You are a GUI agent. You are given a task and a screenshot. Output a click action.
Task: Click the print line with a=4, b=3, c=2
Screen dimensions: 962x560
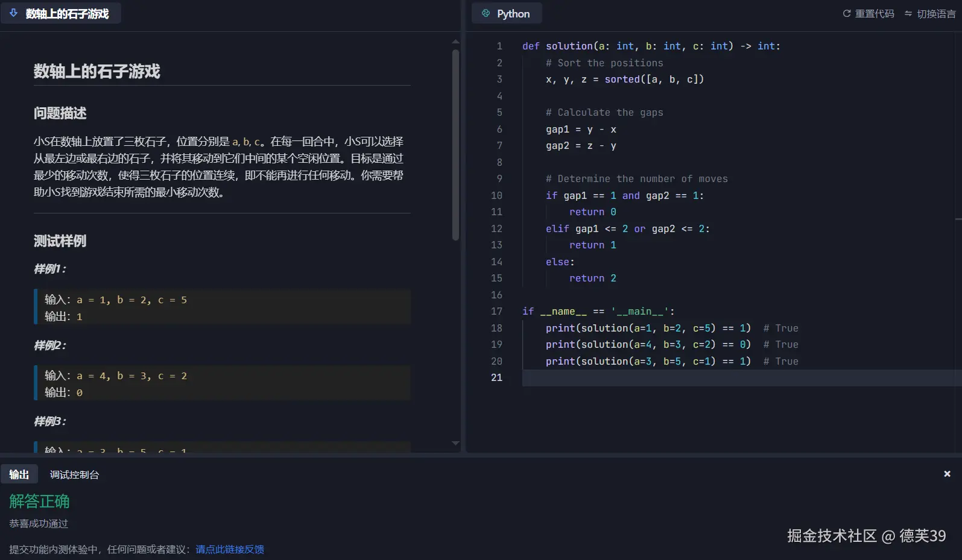point(672,344)
